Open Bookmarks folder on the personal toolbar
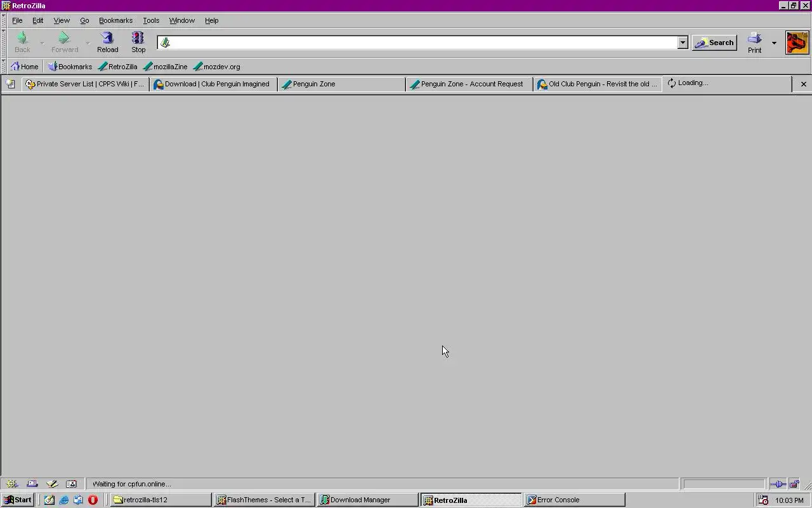Screen dimensions: 812x508 70,66
